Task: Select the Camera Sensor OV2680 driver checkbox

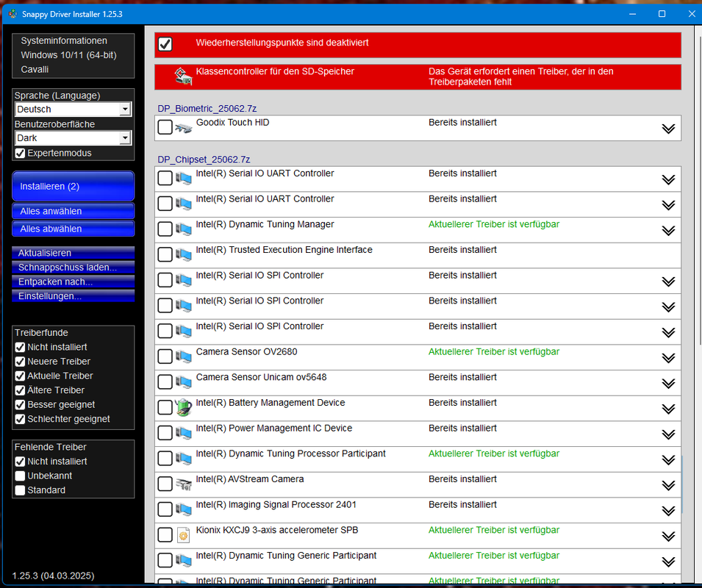Action: [x=165, y=356]
